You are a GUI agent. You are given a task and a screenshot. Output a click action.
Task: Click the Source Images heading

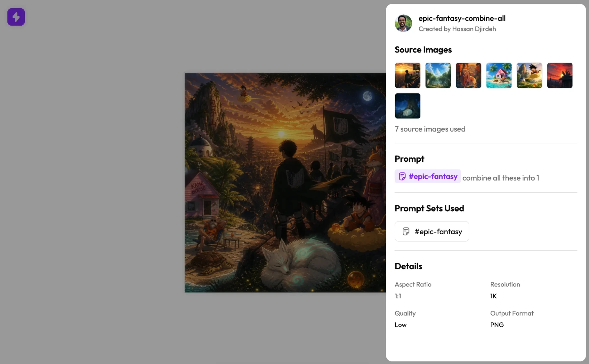423,50
